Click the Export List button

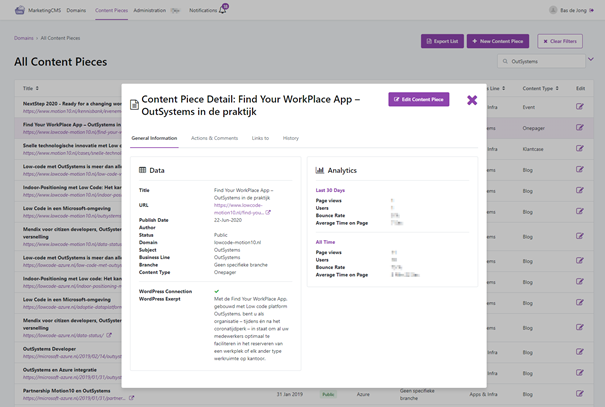pos(442,41)
